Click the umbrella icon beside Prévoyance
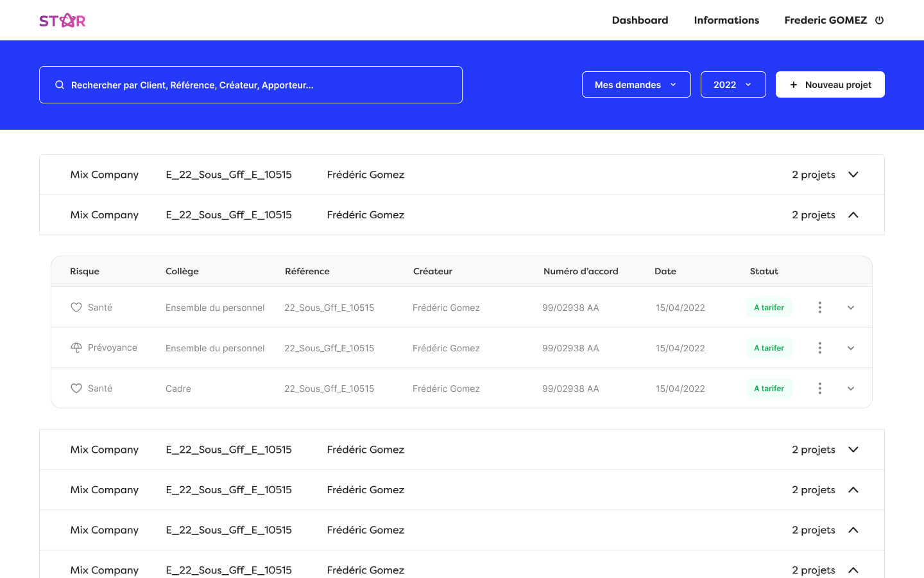Image resolution: width=924 pixels, height=578 pixels. pos(76,347)
